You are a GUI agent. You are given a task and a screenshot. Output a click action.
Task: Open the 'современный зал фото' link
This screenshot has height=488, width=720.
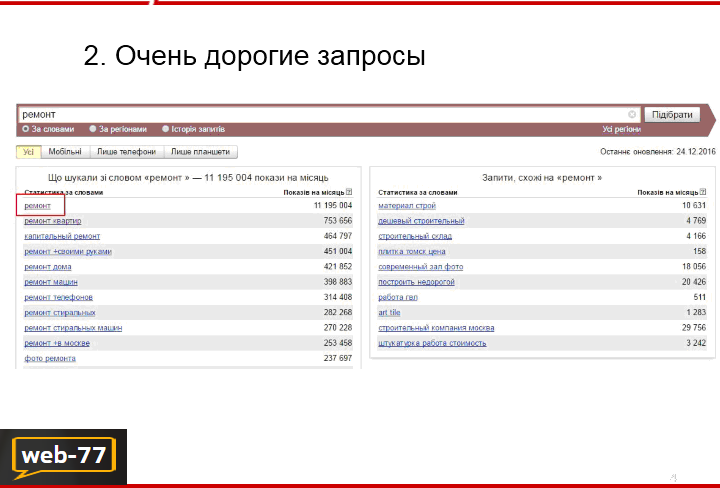(421, 267)
